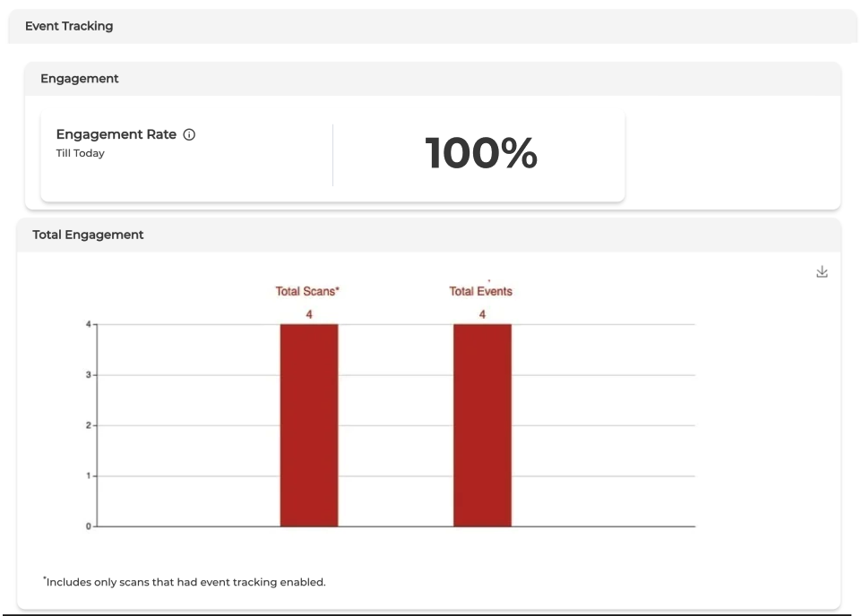Select the Total Scans red bar

pos(309,425)
